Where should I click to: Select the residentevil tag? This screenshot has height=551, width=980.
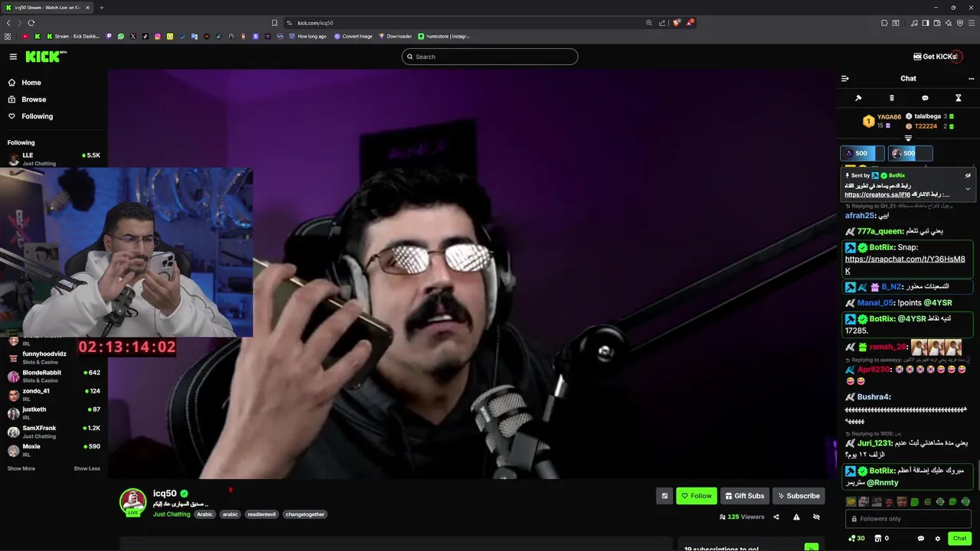pyautogui.click(x=263, y=514)
